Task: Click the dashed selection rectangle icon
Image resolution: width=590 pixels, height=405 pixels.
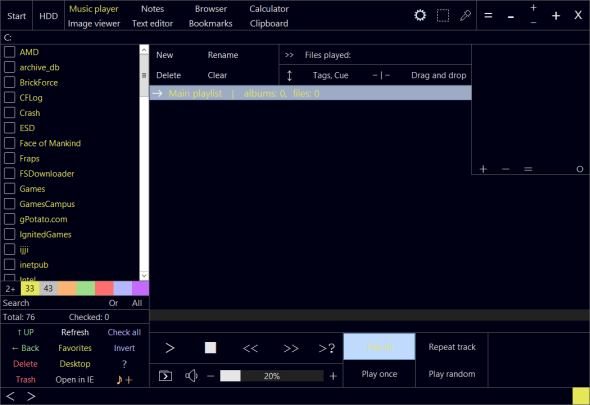Action: click(443, 15)
